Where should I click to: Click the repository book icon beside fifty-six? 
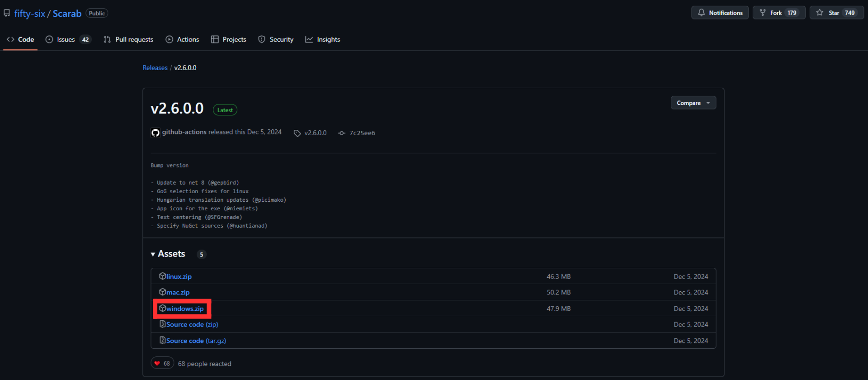pos(7,13)
